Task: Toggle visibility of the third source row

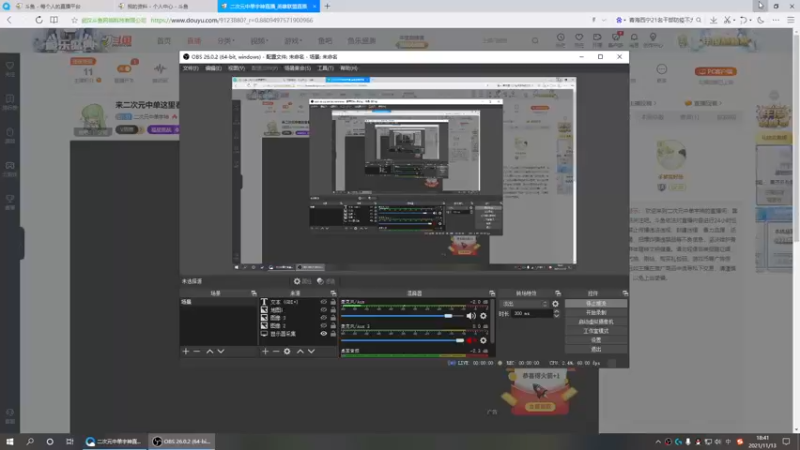Action: (323, 318)
